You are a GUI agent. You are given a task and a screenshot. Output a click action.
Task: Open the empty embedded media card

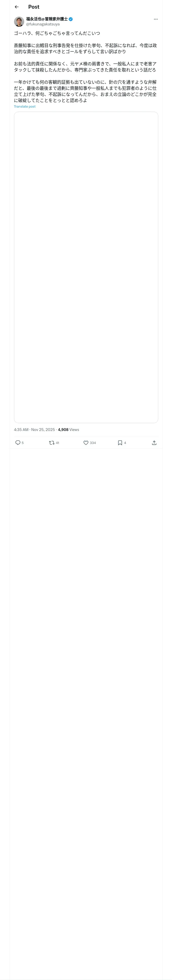pyautogui.click(x=86, y=267)
